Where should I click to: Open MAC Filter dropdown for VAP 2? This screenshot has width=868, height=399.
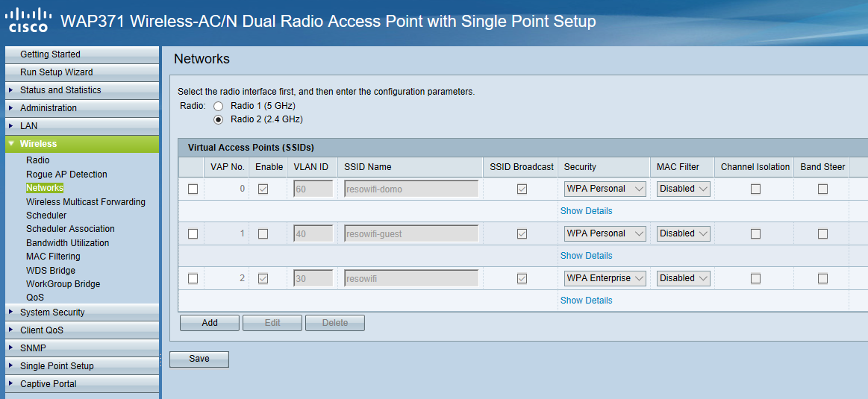[x=684, y=278]
